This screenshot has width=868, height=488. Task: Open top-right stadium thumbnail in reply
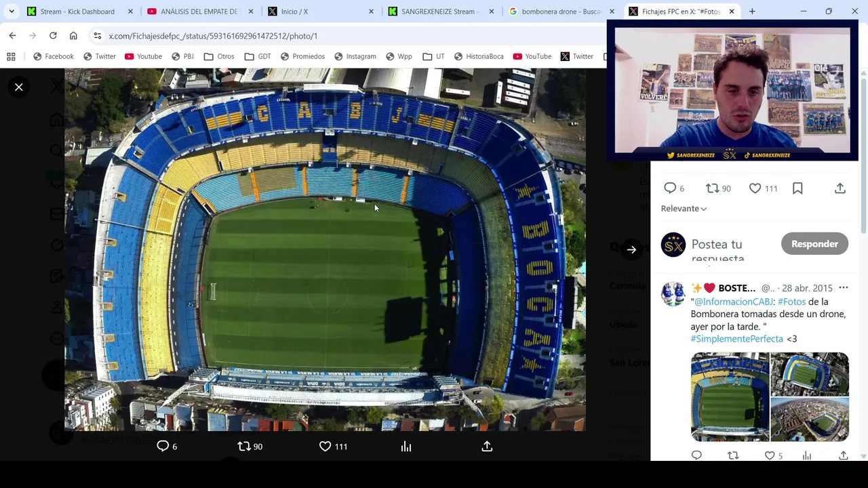(810, 374)
